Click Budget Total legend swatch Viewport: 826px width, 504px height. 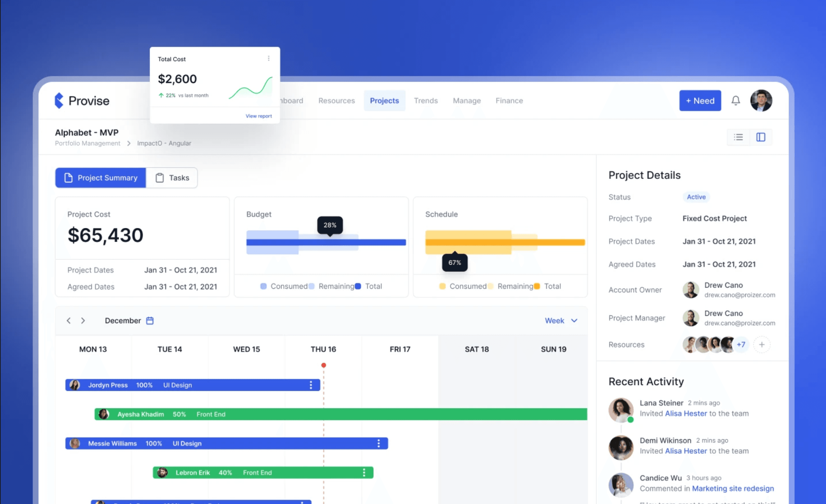pyautogui.click(x=358, y=286)
